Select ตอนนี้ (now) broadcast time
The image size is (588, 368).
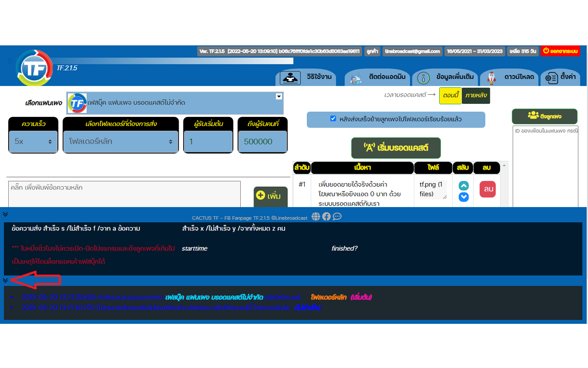[x=450, y=96]
